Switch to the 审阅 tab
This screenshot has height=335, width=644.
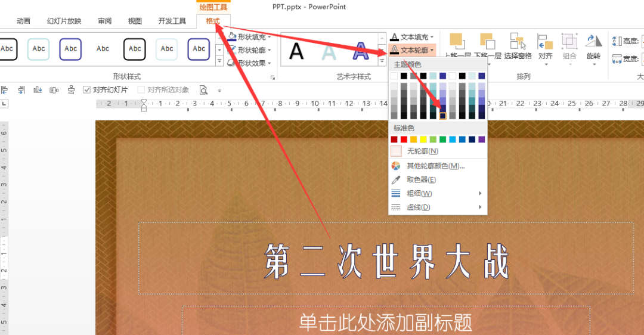[105, 21]
